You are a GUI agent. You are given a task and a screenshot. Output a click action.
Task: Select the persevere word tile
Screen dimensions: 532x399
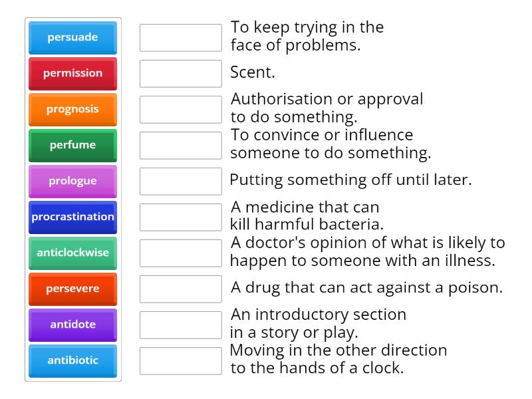tap(72, 289)
